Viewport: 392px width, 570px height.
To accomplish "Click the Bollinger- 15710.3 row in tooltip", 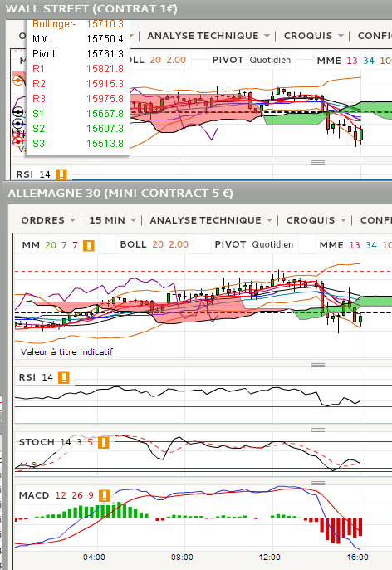I will tap(78, 24).
